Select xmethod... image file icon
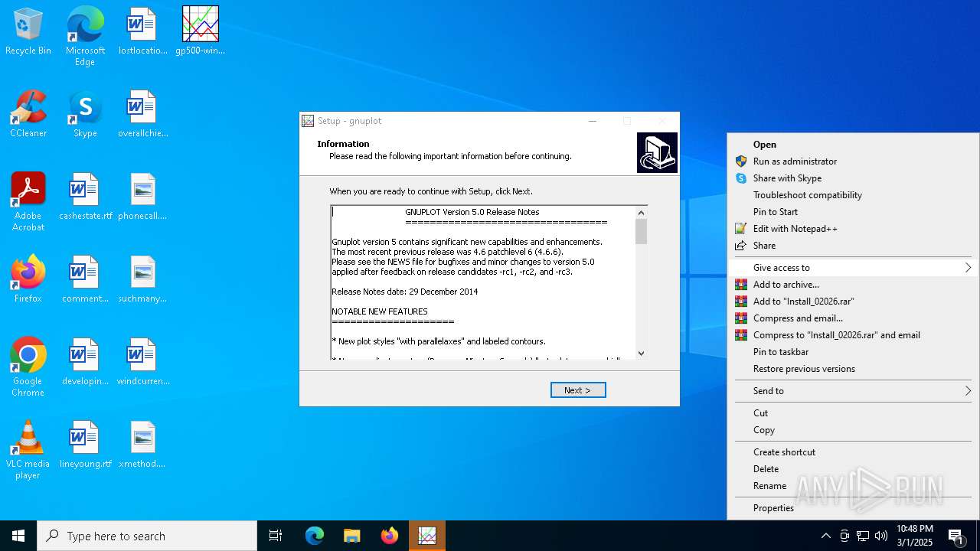This screenshot has height=551, width=980. (x=142, y=445)
